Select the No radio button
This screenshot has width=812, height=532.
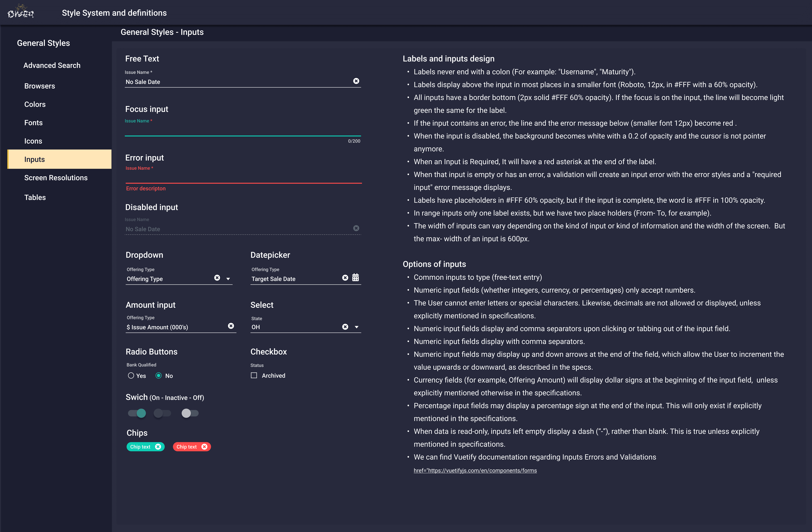(159, 375)
